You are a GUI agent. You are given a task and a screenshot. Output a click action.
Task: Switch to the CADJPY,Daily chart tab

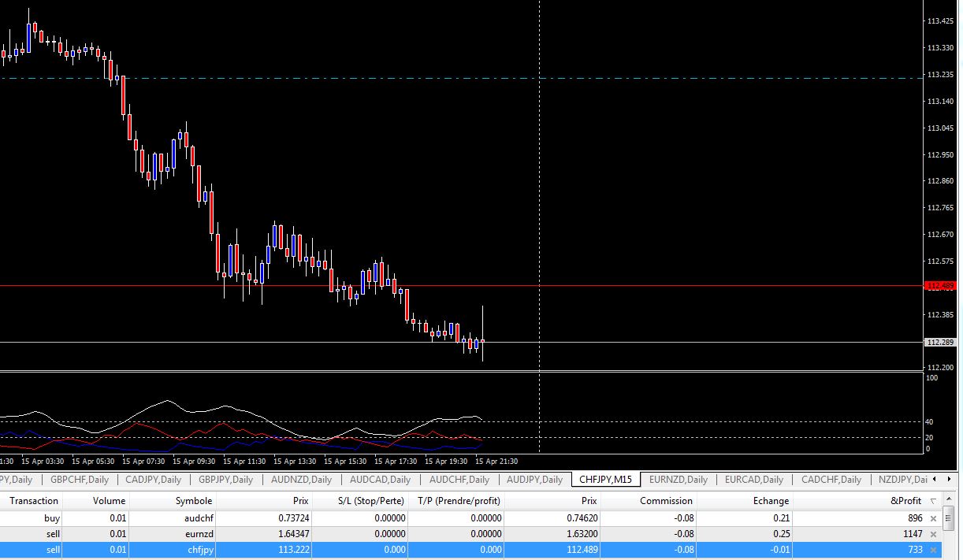154,480
